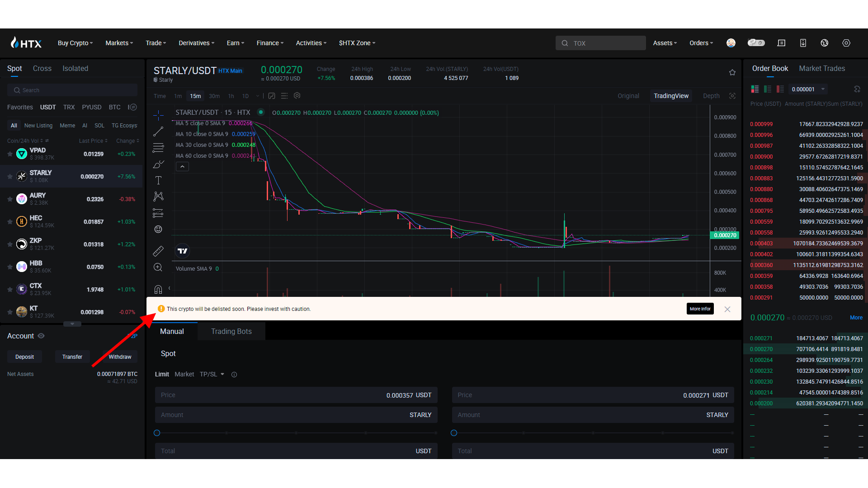Expand more time interval options
The image size is (868, 488).
click(x=258, y=96)
